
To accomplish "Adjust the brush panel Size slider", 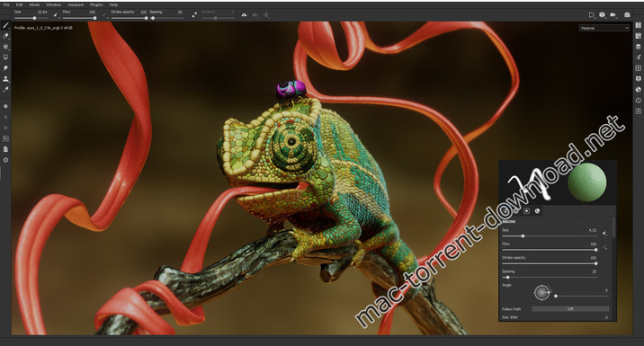I will [x=550, y=236].
